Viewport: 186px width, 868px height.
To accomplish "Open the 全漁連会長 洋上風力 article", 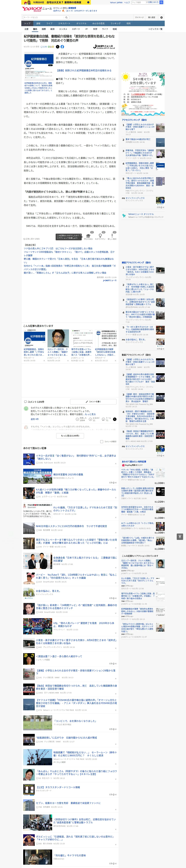I will pyautogui.click(x=85, y=559).
